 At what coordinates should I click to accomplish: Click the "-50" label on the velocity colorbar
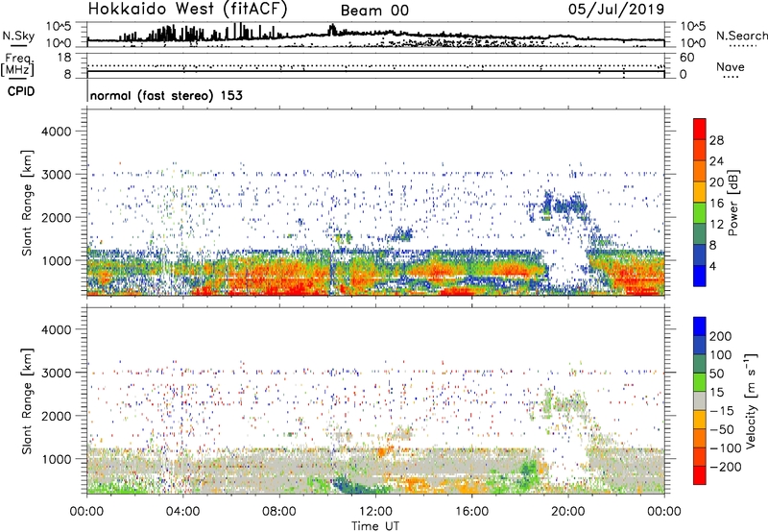(721, 429)
